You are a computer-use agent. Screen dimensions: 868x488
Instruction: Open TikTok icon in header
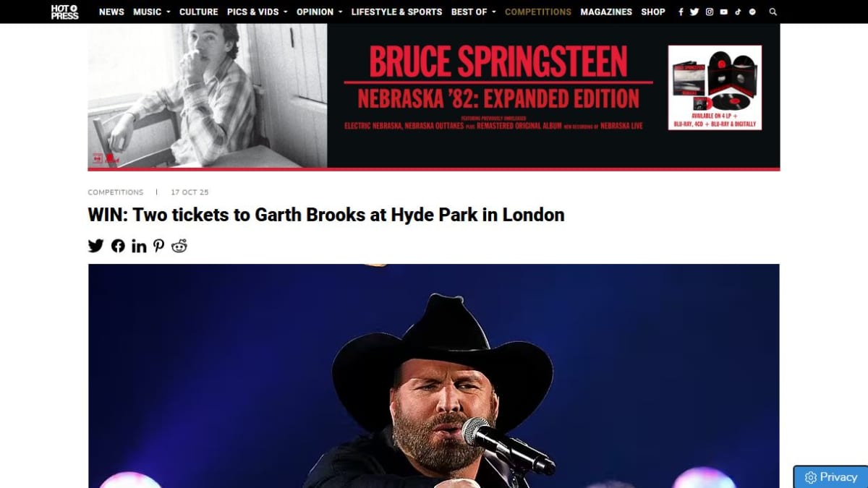(x=739, y=12)
